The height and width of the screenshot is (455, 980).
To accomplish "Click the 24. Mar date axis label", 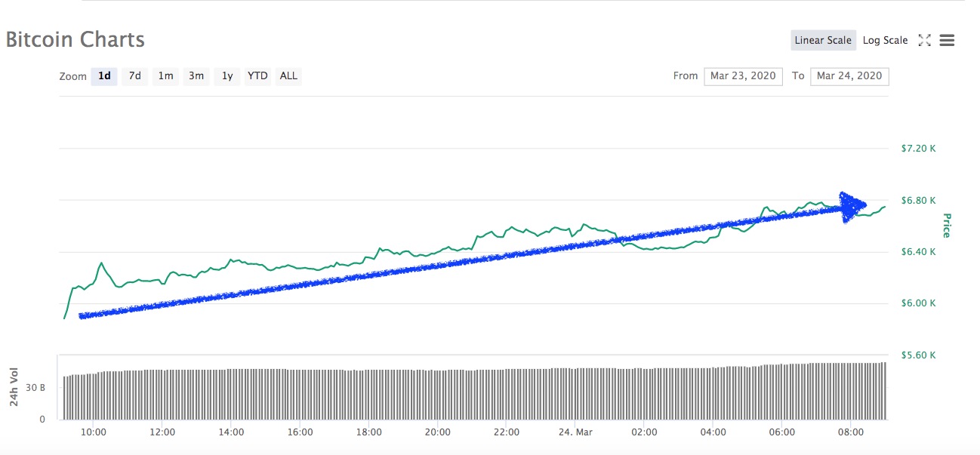I will point(575,432).
